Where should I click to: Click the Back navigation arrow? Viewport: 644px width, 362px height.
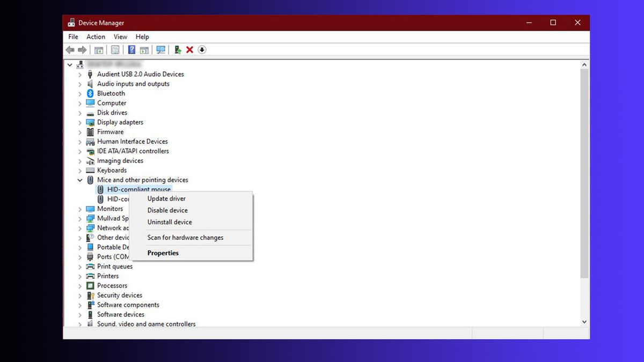tap(70, 49)
